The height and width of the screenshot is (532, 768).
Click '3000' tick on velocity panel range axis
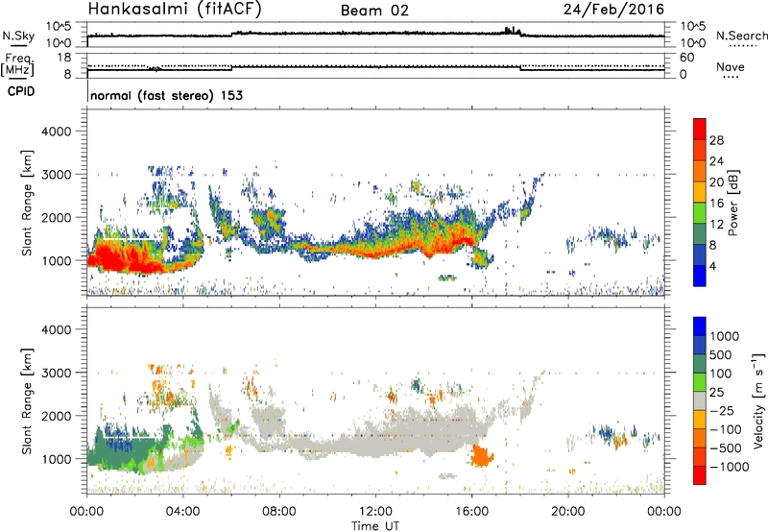[x=57, y=373]
